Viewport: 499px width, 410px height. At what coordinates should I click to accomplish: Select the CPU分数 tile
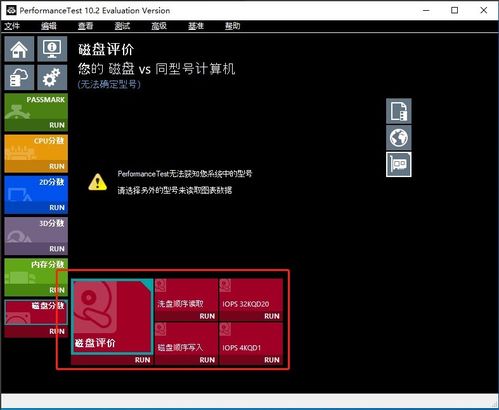(x=36, y=148)
